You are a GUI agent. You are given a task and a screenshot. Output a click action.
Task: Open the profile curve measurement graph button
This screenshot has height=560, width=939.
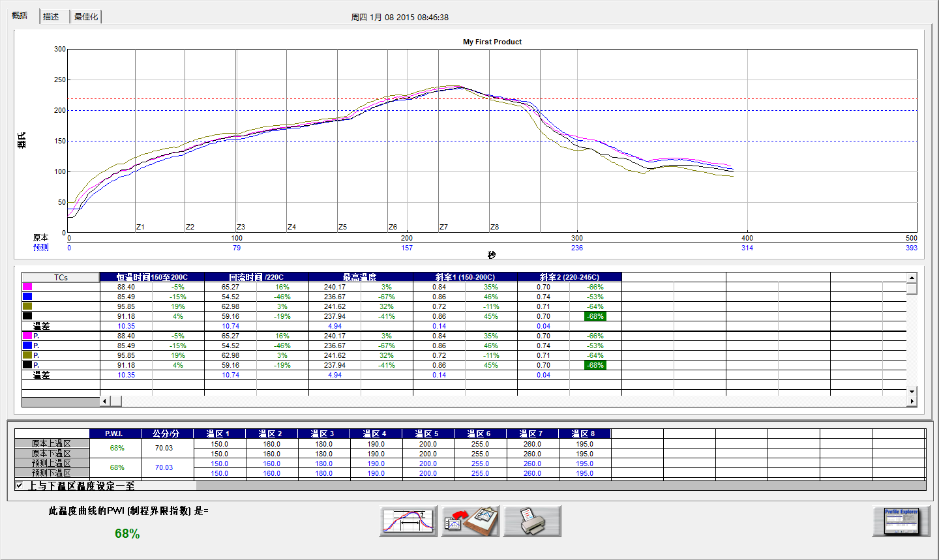(408, 522)
